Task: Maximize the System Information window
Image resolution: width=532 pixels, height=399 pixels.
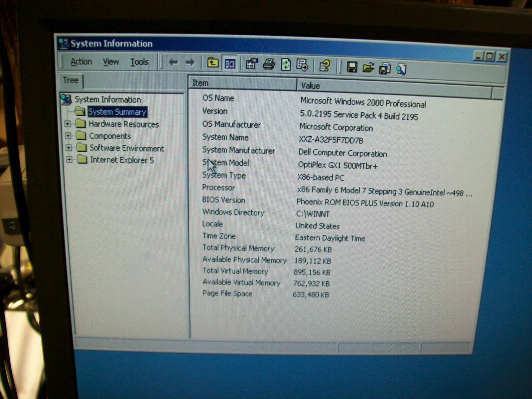Action: tap(490, 56)
